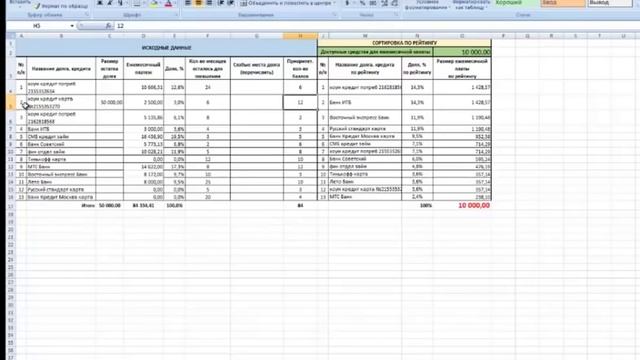Select the ИСХОДНЫЕ ДАННЫЕ title cell
This screenshot has width=640, height=360.
(x=167, y=48)
